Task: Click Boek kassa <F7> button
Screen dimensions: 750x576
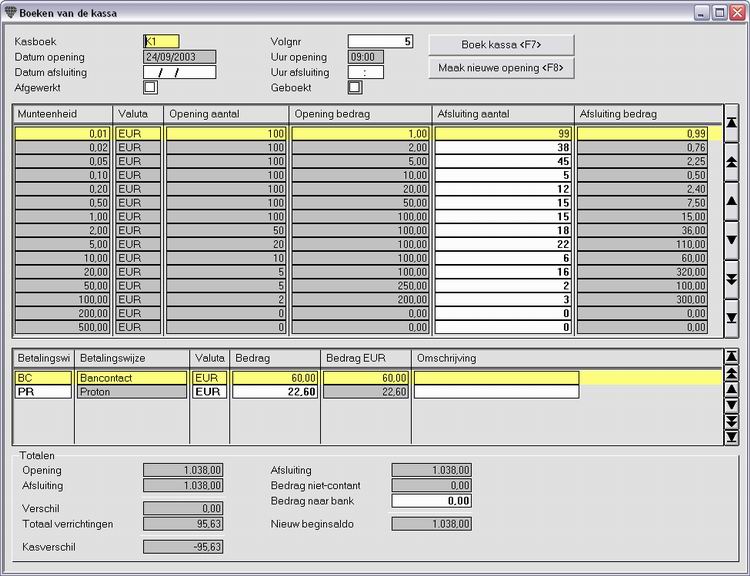Action: (501, 45)
